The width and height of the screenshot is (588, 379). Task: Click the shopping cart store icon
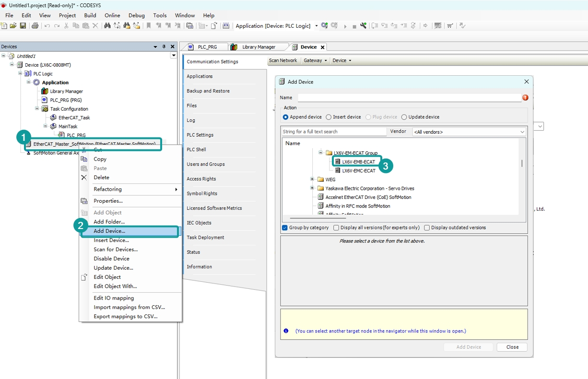click(450, 26)
